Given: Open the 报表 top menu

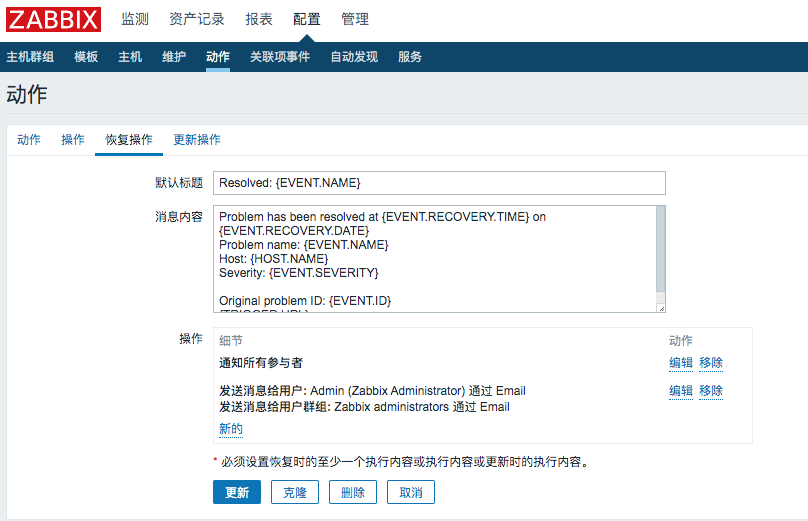Looking at the screenshot, I should click(x=259, y=19).
